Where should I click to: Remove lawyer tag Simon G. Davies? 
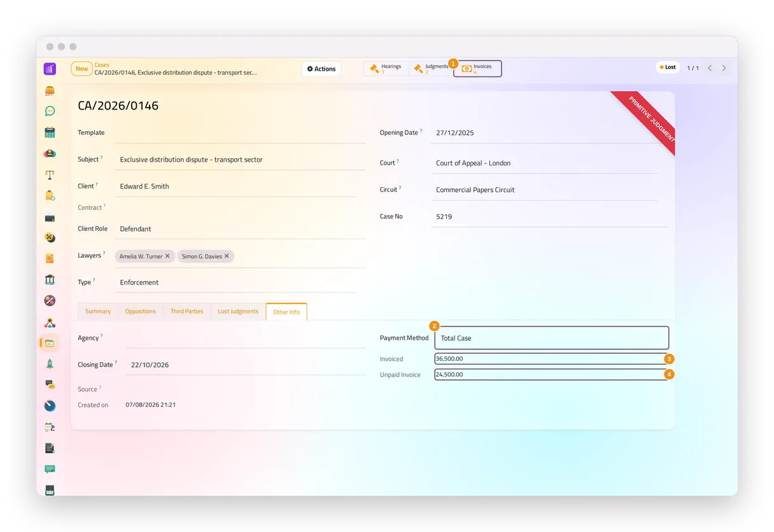pyautogui.click(x=227, y=256)
